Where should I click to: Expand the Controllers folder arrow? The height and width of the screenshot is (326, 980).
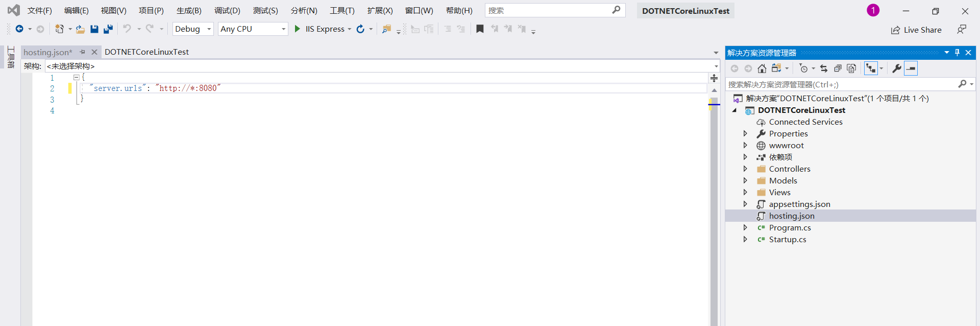745,169
